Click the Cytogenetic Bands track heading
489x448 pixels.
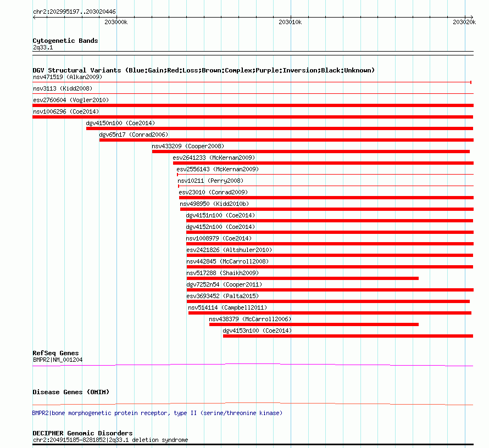coord(65,41)
